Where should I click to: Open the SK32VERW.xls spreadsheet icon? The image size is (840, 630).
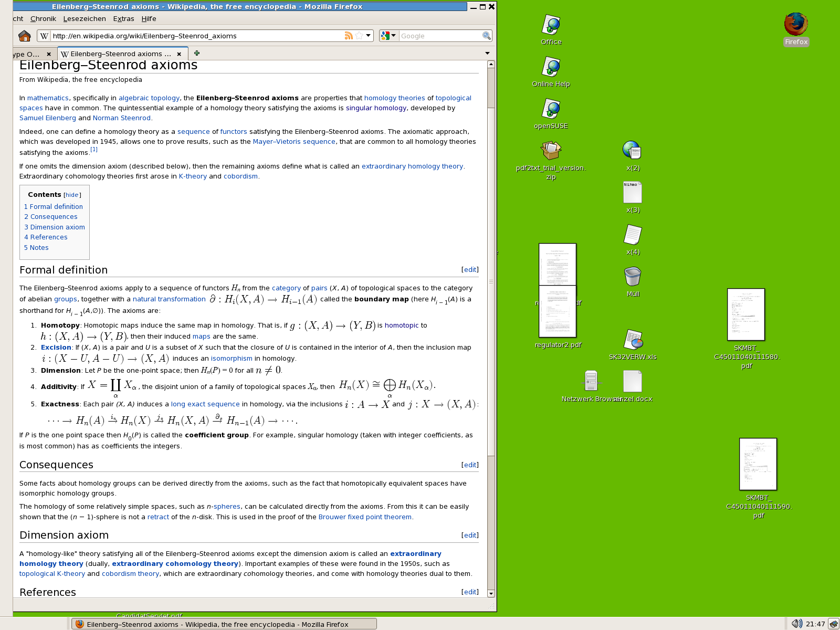[633, 340]
